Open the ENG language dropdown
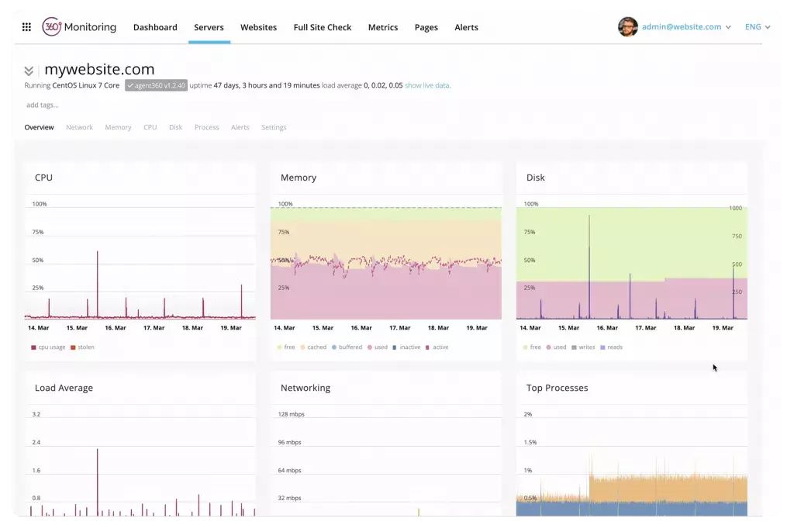 coord(757,27)
